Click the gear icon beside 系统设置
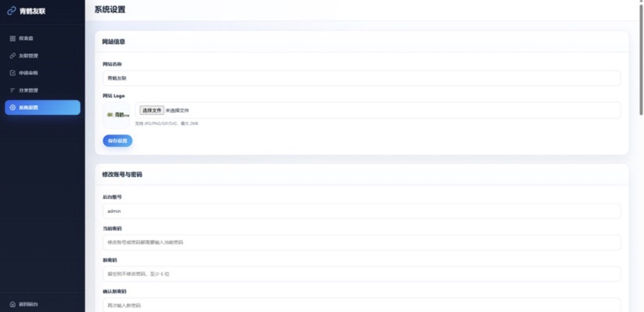Screen dimensions: 644x312 pyautogui.click(x=13, y=107)
